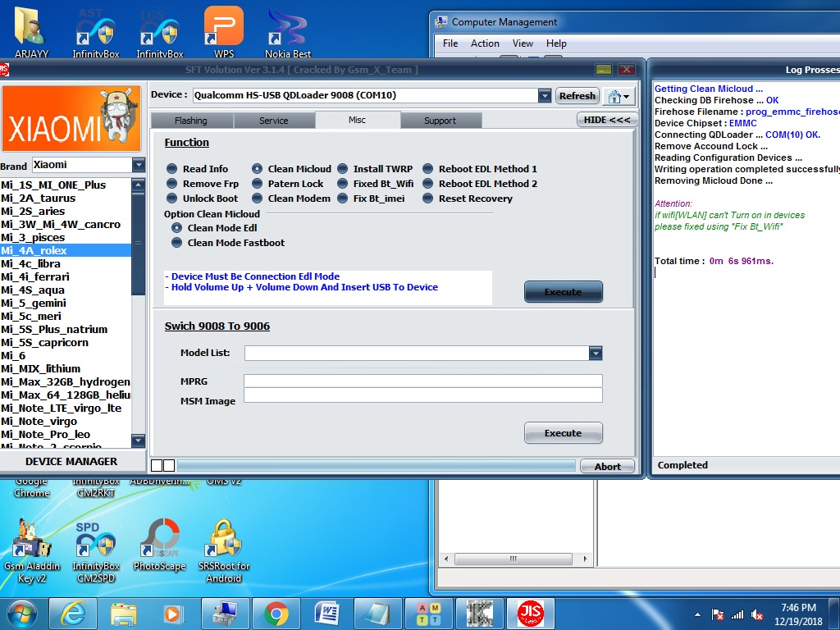Switch to the Support tab
Viewport: 840px width, 630px height.
tap(440, 121)
